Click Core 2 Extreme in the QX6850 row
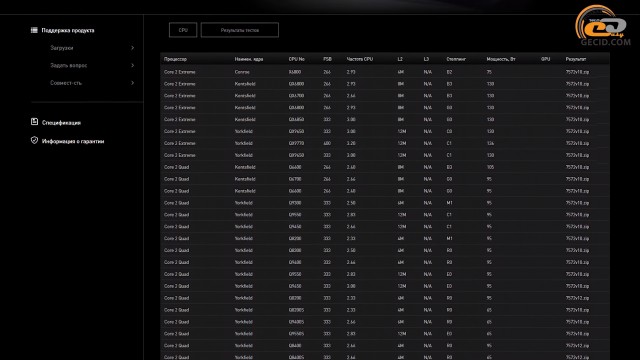The image size is (640, 360). tap(180, 119)
